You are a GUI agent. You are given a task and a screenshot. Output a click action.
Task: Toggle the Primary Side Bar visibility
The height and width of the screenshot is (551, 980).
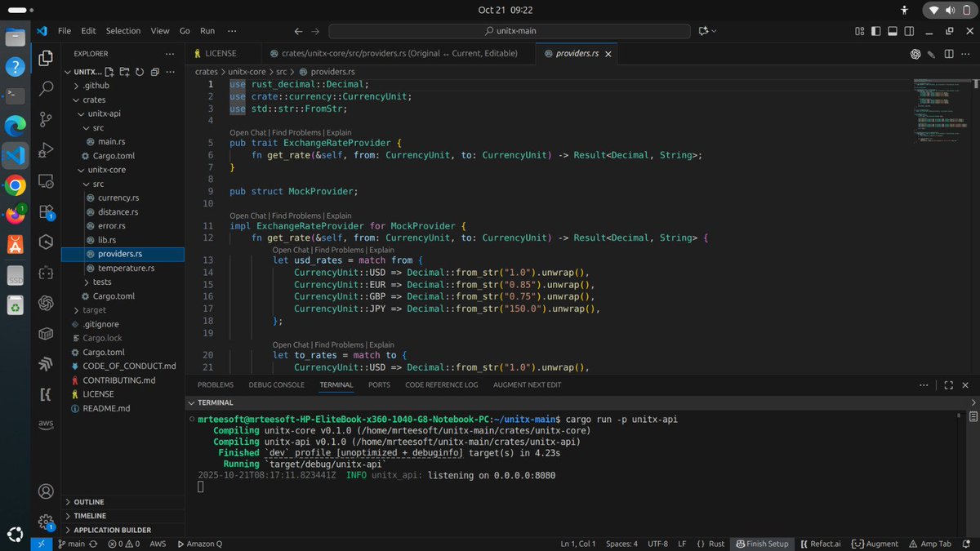(x=876, y=31)
